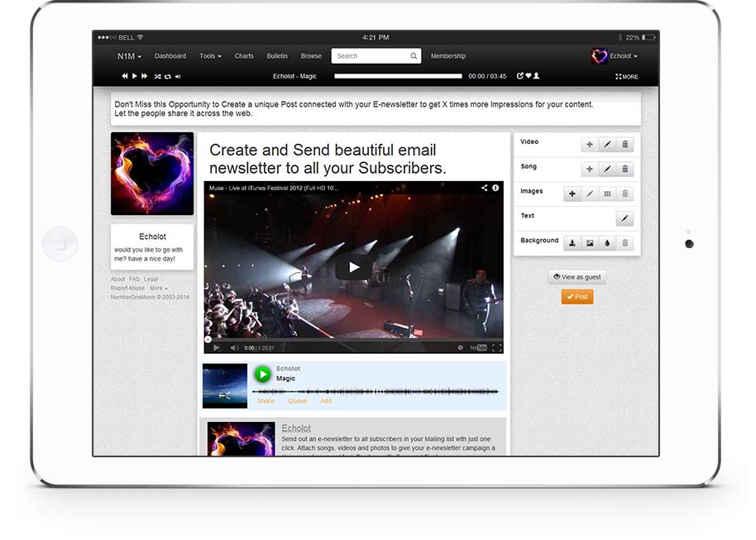The height and width of the screenshot is (540, 756).
Task: Edit the Song with pencil icon
Action: tap(607, 169)
